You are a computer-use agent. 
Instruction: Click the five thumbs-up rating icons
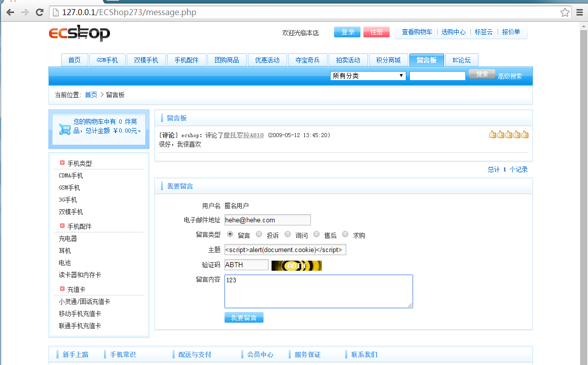pos(508,135)
